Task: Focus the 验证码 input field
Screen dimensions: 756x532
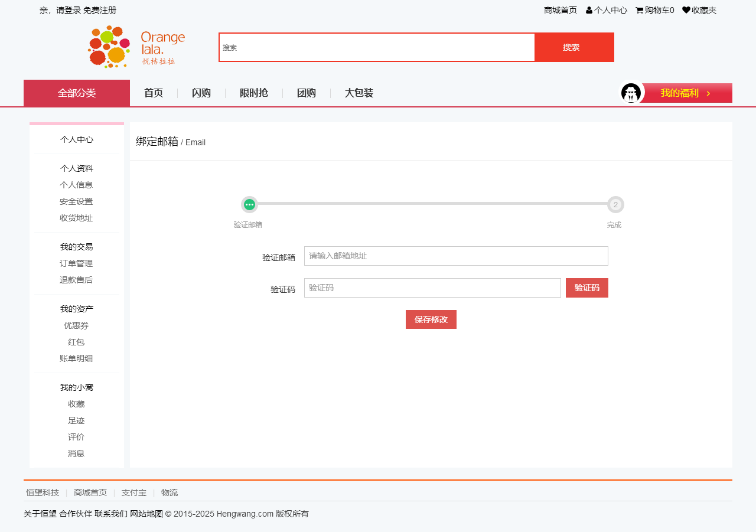Action: (x=432, y=288)
